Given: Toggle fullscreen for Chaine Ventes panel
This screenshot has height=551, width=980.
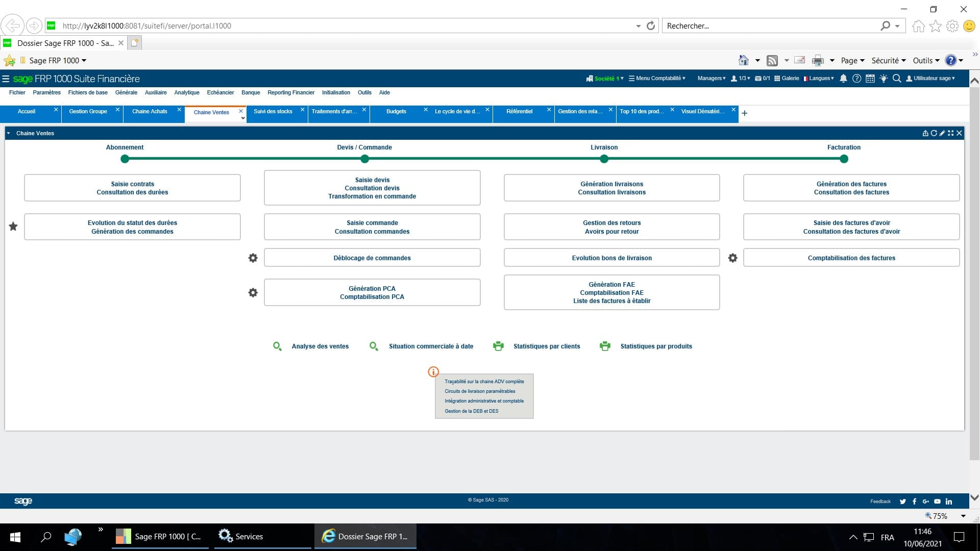Looking at the screenshot, I should pyautogui.click(x=950, y=133).
